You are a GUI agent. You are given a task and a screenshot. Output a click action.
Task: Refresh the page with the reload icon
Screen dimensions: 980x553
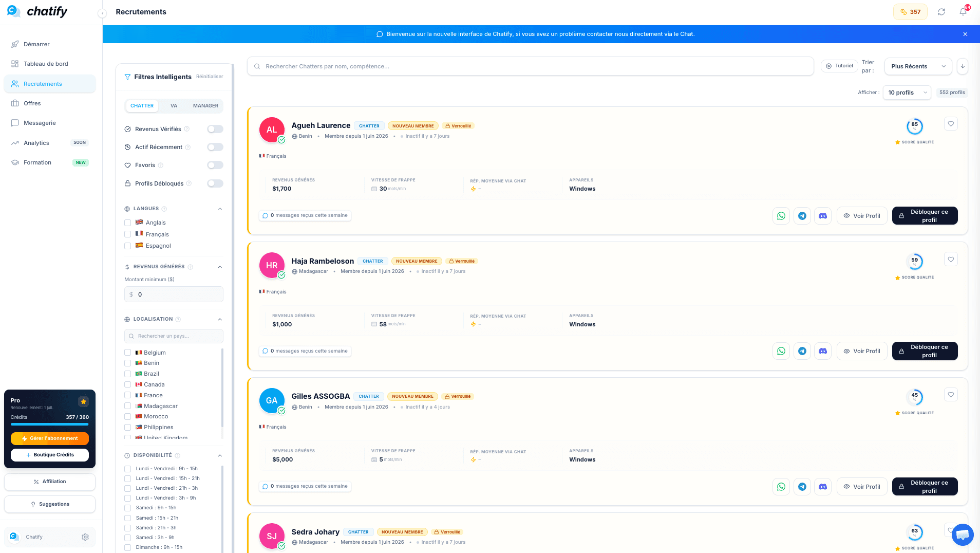[x=941, y=12]
